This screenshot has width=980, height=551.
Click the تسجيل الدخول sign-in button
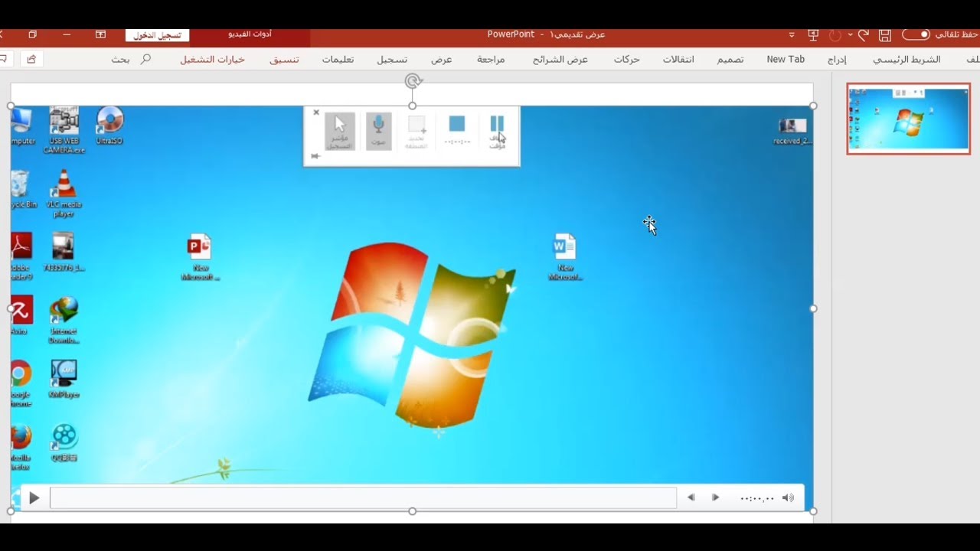click(x=158, y=35)
